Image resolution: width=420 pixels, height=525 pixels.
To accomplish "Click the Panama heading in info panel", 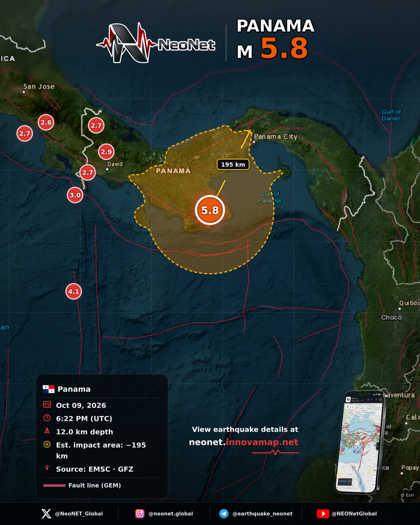I will [74, 389].
